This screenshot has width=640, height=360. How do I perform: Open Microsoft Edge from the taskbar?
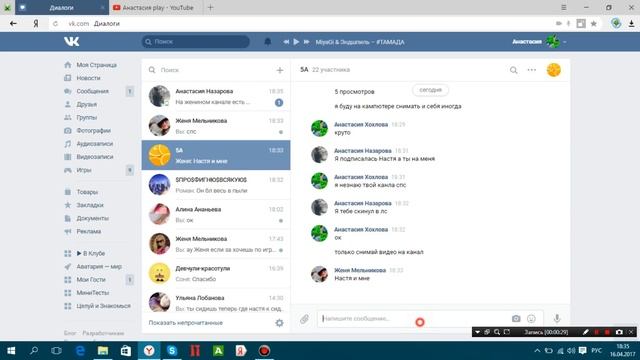[x=80, y=351]
